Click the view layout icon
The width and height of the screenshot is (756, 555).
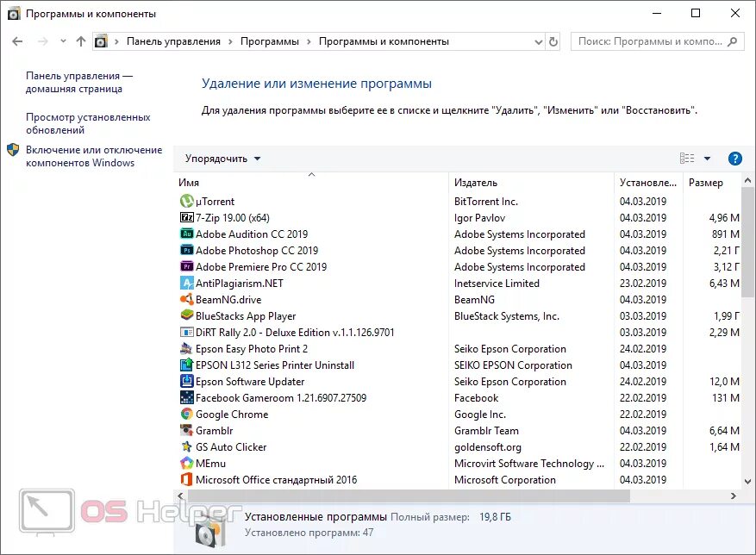[x=687, y=159]
